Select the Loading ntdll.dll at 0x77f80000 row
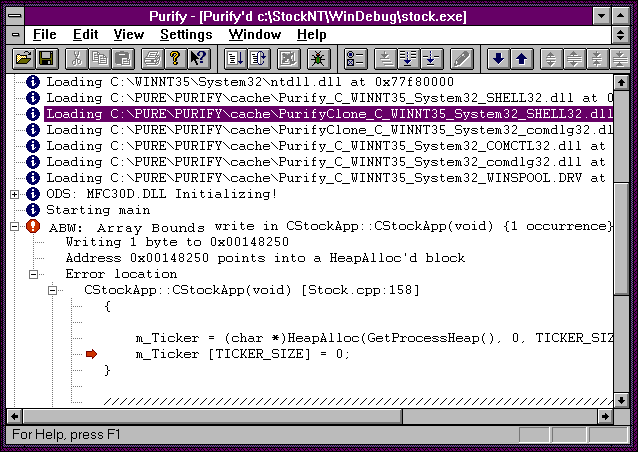 click(x=250, y=82)
